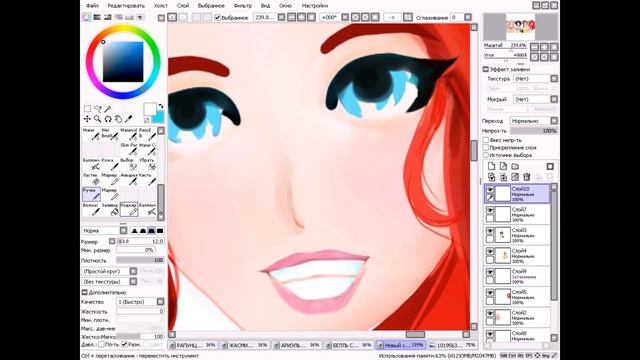Swap foreground and background colors

click(x=161, y=106)
